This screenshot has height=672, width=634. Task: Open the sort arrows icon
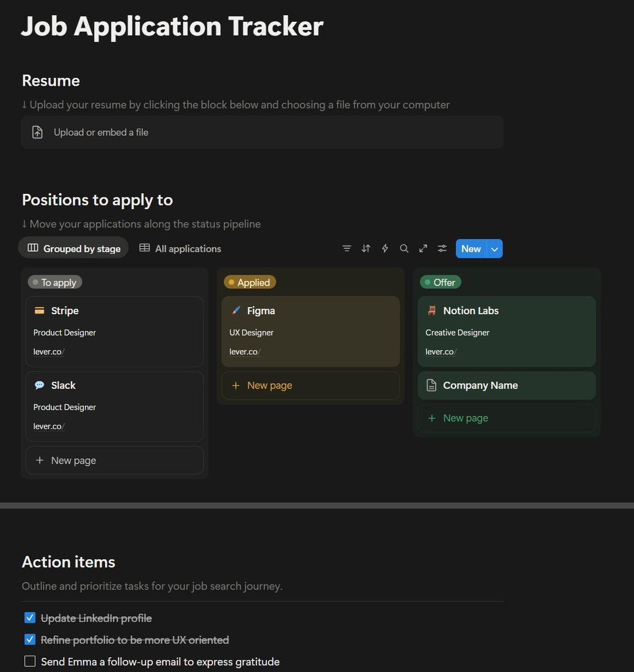click(366, 248)
